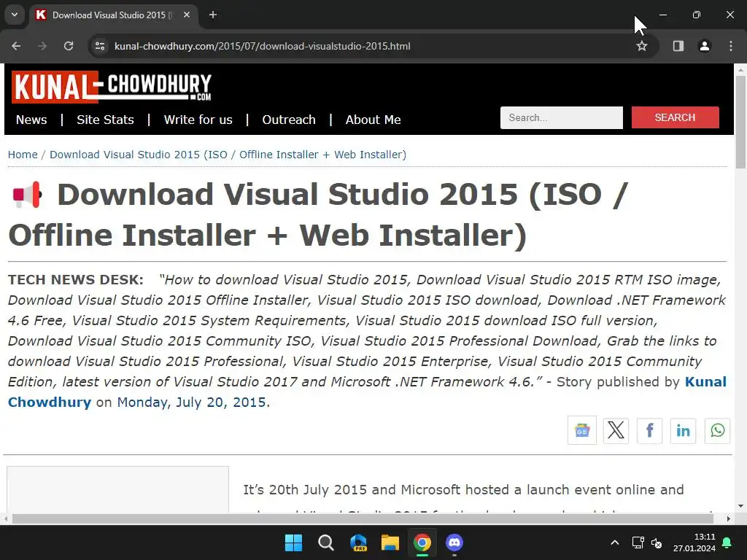
Task: Open a new browser tab
Action: [213, 15]
